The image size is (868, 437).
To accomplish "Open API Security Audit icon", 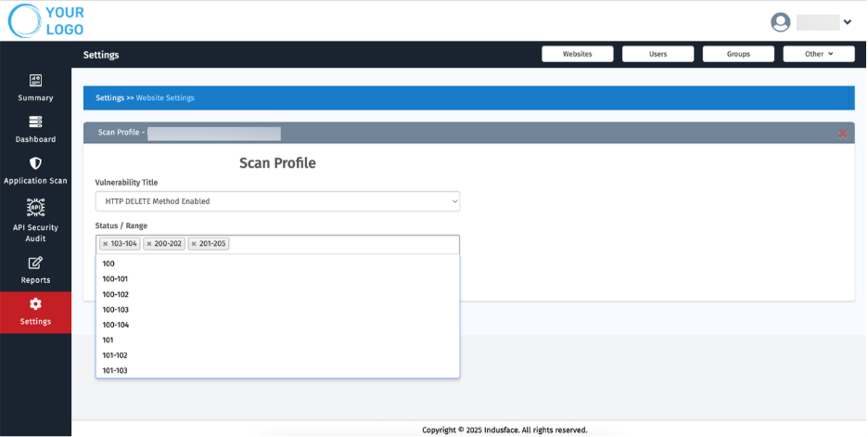I will [x=35, y=207].
